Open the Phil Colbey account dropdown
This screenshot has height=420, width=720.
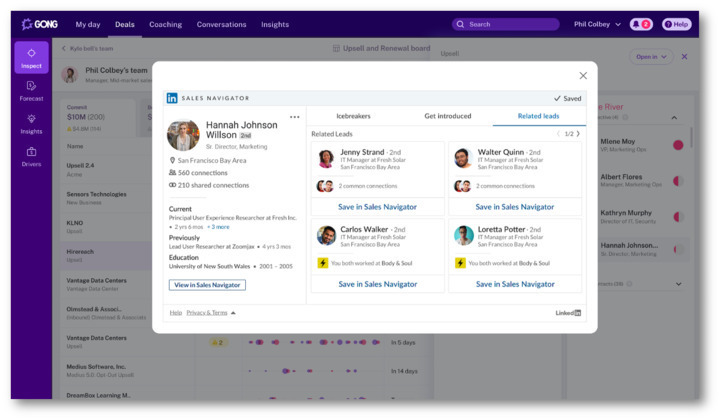click(597, 24)
